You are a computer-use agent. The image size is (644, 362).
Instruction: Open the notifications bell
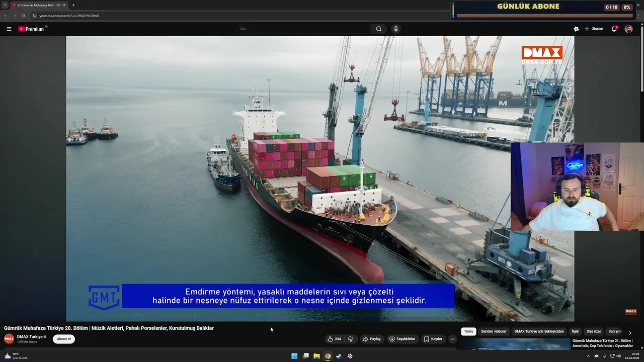pos(614,29)
